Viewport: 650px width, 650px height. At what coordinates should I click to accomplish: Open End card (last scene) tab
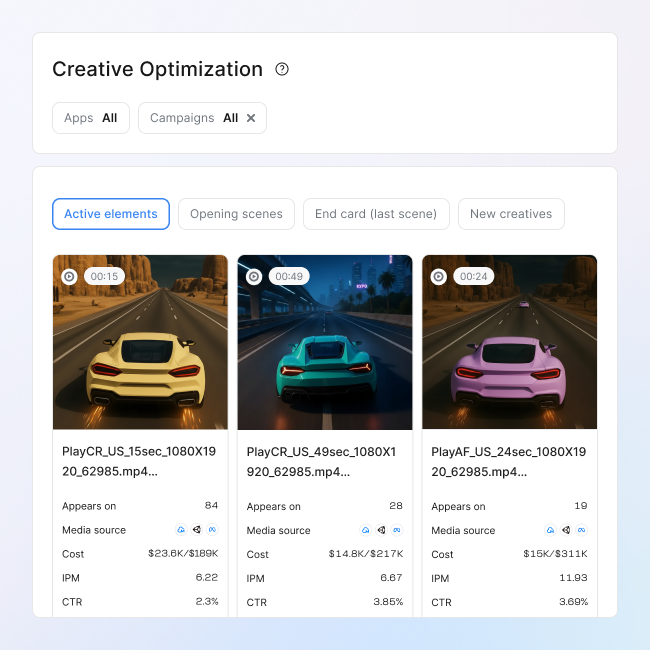[376, 214]
